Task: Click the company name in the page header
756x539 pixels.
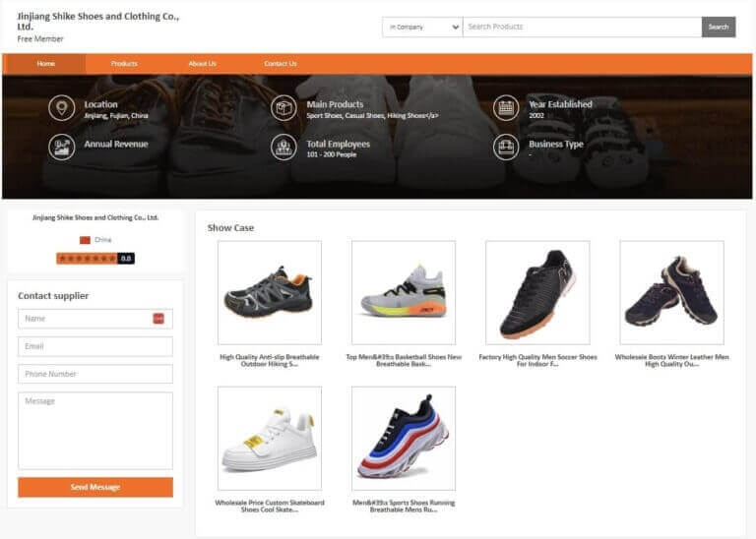Action: [x=97, y=21]
